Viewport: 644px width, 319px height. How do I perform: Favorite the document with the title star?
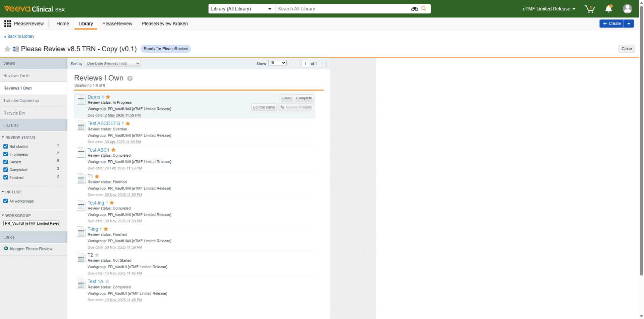pos(7,49)
